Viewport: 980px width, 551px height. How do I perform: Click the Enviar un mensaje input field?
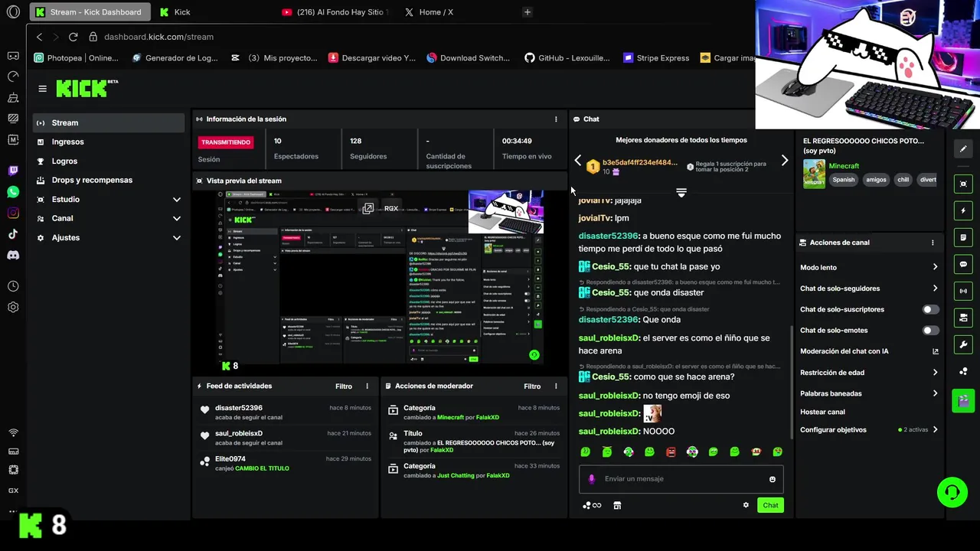(x=681, y=479)
